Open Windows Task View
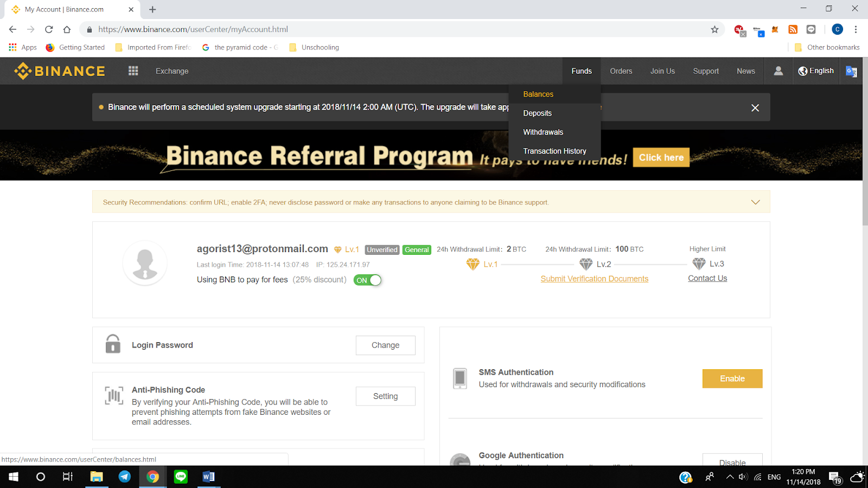The width and height of the screenshot is (868, 488). click(x=68, y=477)
